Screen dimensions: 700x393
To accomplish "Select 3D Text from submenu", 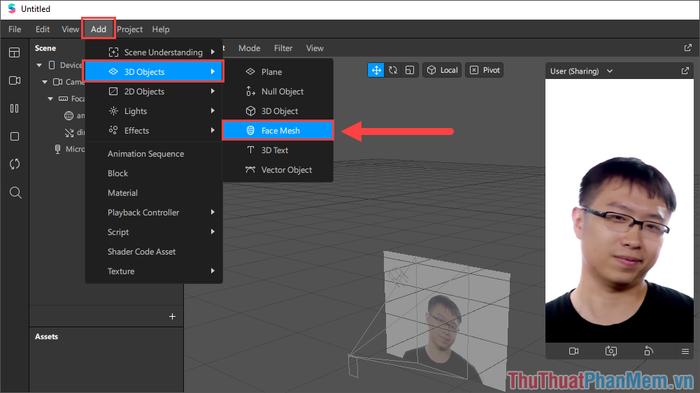I will click(x=278, y=151).
